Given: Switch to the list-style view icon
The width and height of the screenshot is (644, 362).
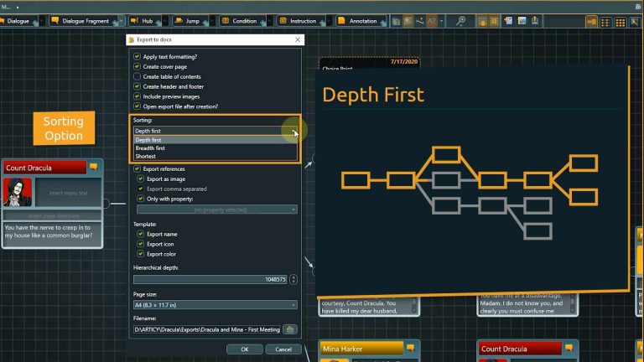Looking at the screenshot, I should (605, 22).
